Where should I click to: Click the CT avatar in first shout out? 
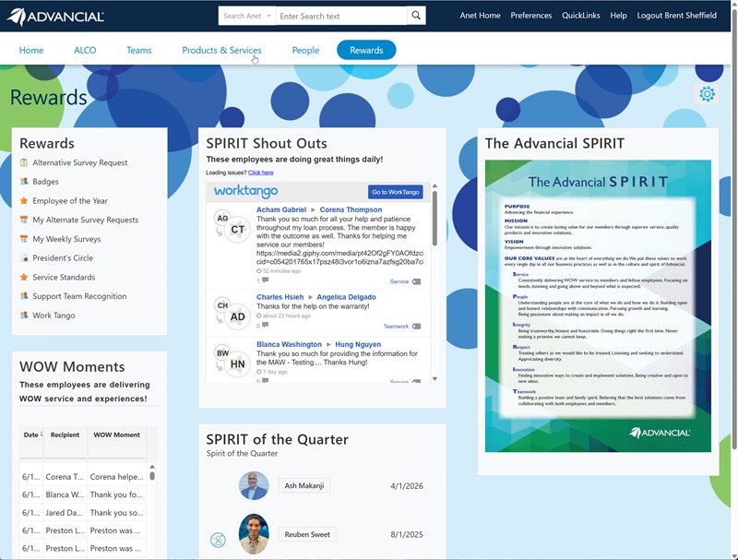tap(237, 230)
